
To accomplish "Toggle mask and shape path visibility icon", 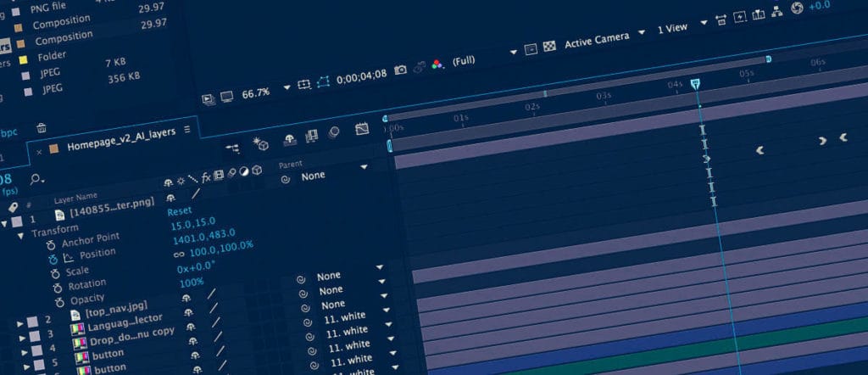I will [323, 82].
